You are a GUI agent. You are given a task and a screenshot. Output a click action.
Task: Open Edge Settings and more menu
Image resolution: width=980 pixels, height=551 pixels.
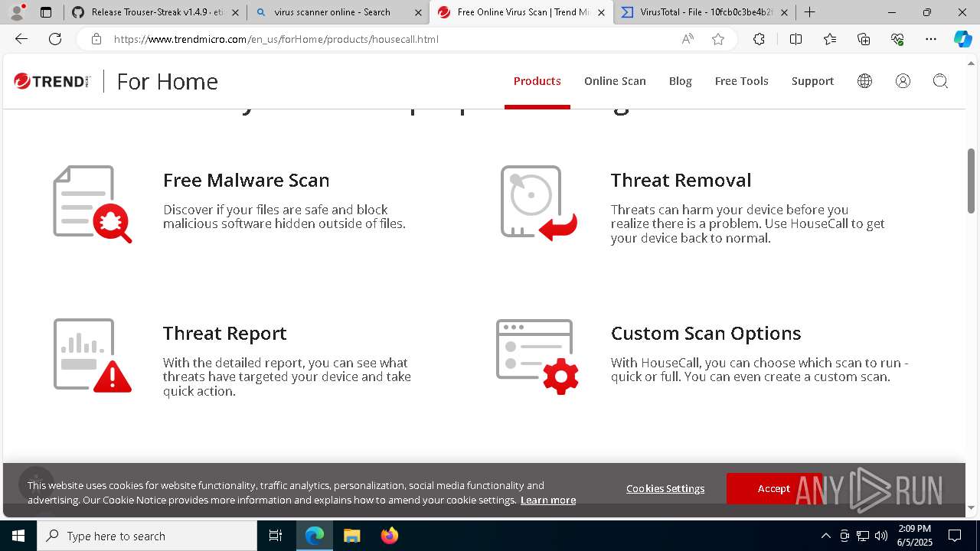(x=931, y=39)
